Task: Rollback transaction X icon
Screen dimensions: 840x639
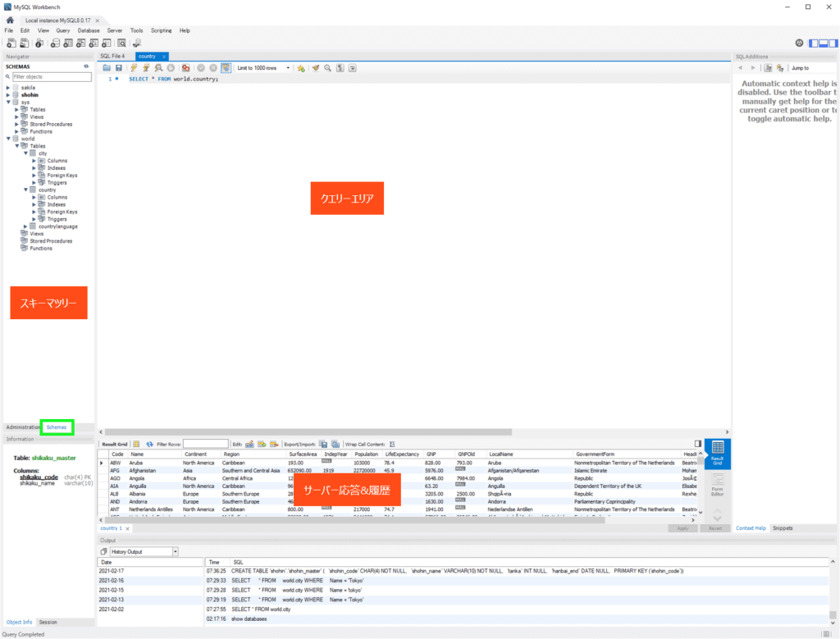Action: tap(213, 68)
